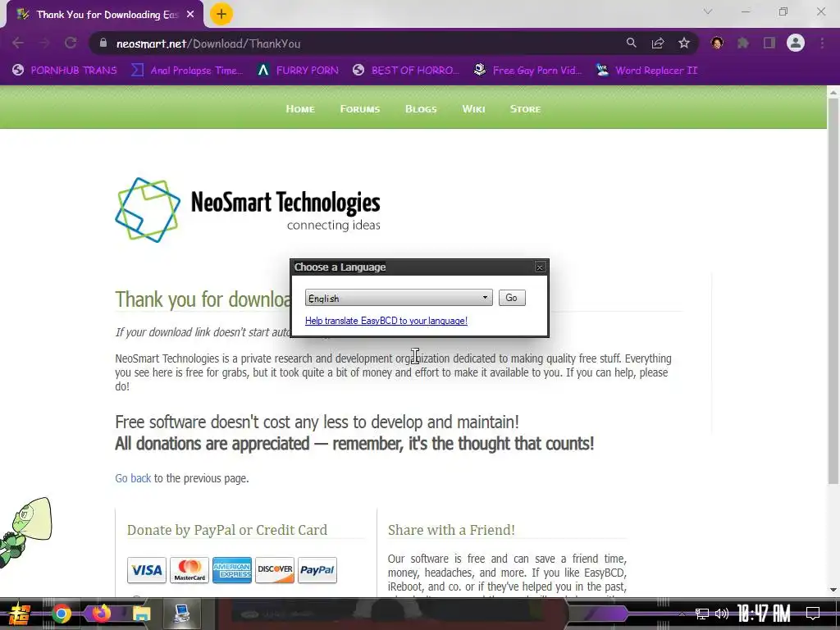
Task: Click the Discover card icon
Action: (275, 570)
